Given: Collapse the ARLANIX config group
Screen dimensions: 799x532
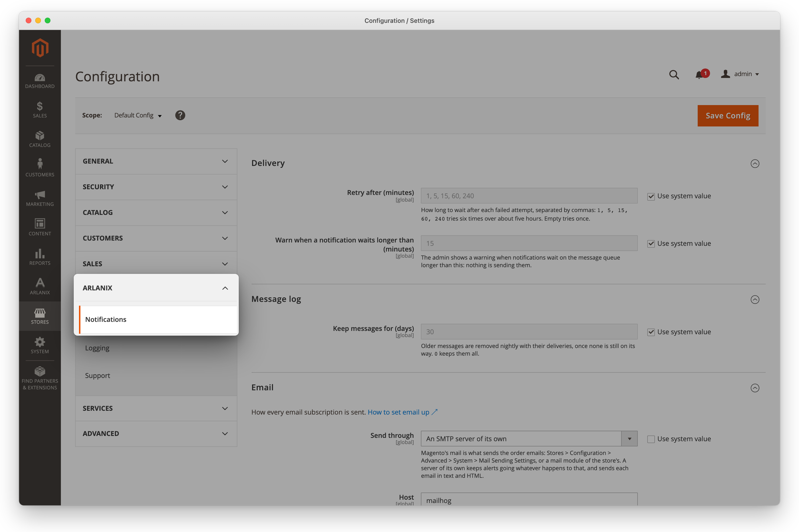Looking at the screenshot, I should click(156, 288).
